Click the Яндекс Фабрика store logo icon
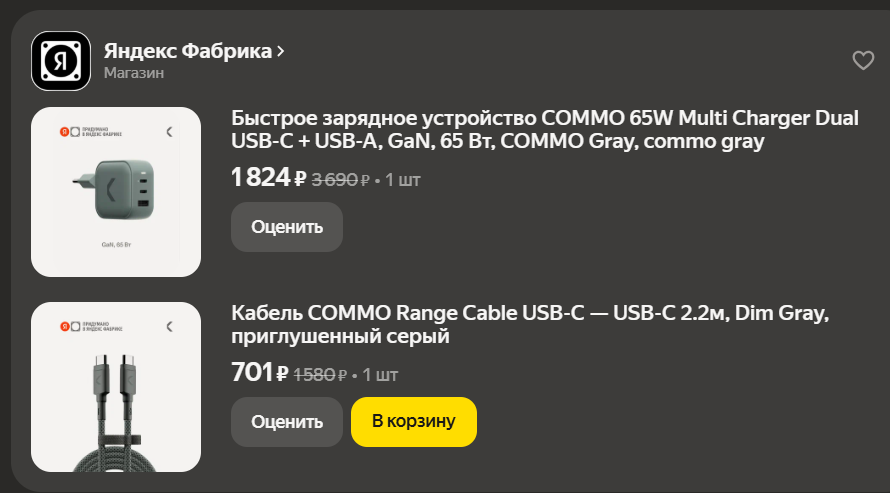The width and height of the screenshot is (890, 493). (61, 61)
